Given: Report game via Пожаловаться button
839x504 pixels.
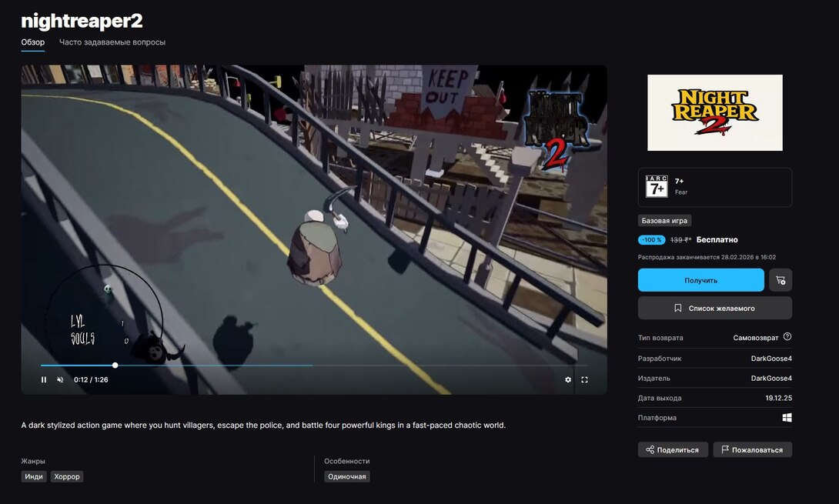Looking at the screenshot, I should pyautogui.click(x=752, y=449).
